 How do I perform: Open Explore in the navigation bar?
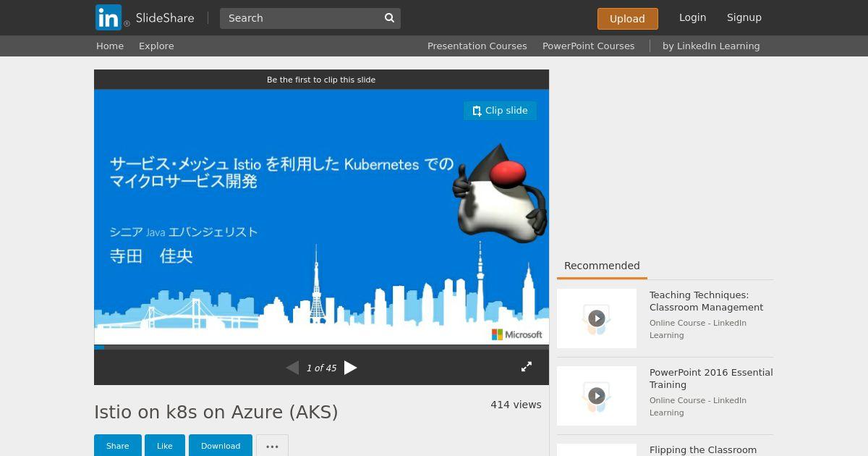156,46
